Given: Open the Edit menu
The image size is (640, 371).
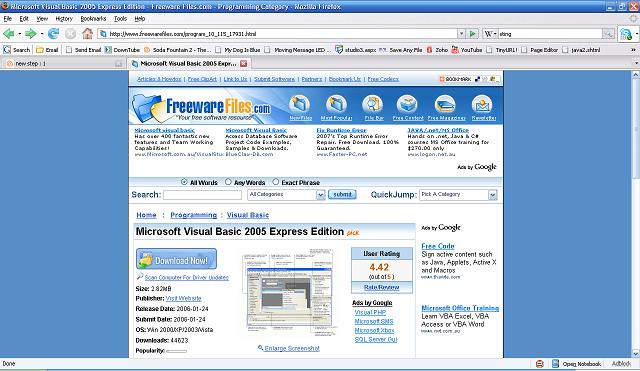Looking at the screenshot, I should pos(24,19).
